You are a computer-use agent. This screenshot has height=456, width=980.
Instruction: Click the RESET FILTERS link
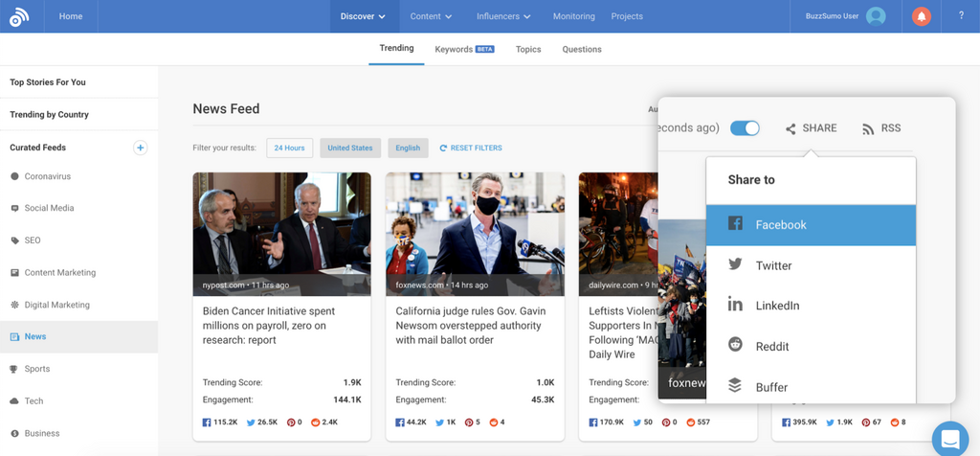[471, 148]
